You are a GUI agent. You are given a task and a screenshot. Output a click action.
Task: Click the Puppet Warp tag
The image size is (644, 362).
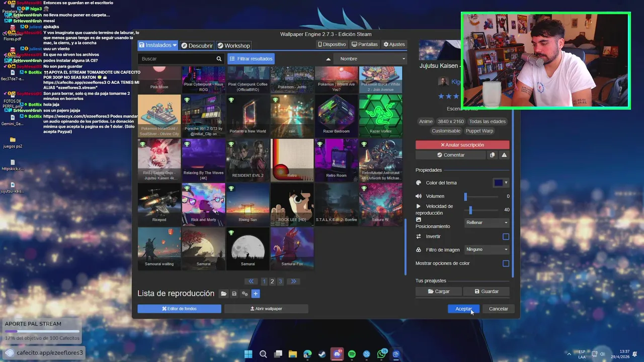coord(479,131)
